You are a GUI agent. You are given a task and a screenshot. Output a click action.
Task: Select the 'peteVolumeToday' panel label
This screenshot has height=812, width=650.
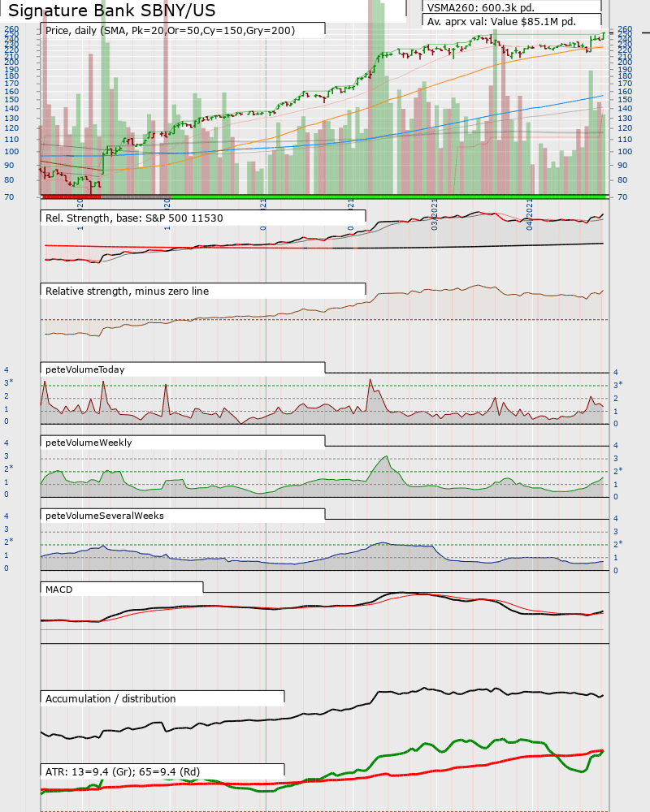tap(85, 369)
